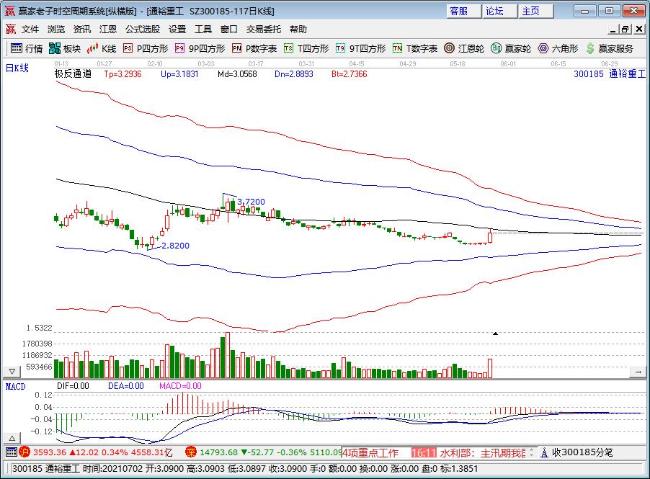Click the 14793.68 Shenzhen index value
Viewport: 650px width, 479px height.
tap(218, 452)
